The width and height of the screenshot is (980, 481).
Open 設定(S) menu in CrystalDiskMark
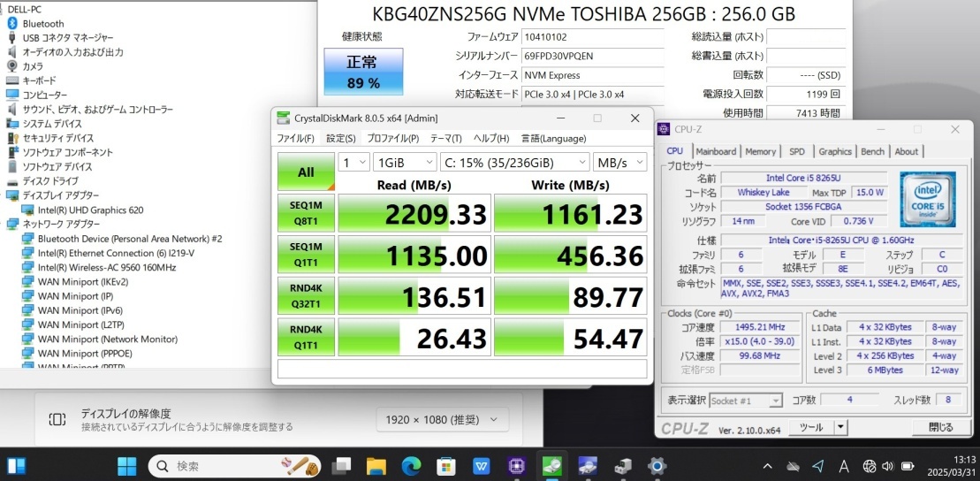pos(341,138)
